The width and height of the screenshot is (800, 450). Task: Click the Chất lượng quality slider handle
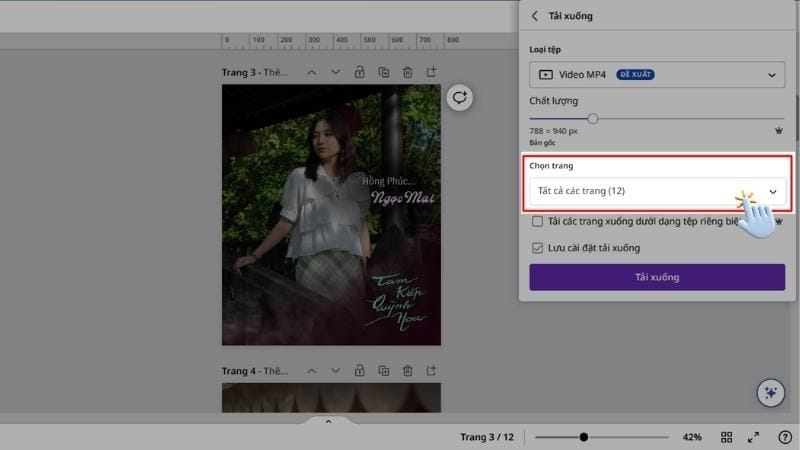click(x=593, y=118)
